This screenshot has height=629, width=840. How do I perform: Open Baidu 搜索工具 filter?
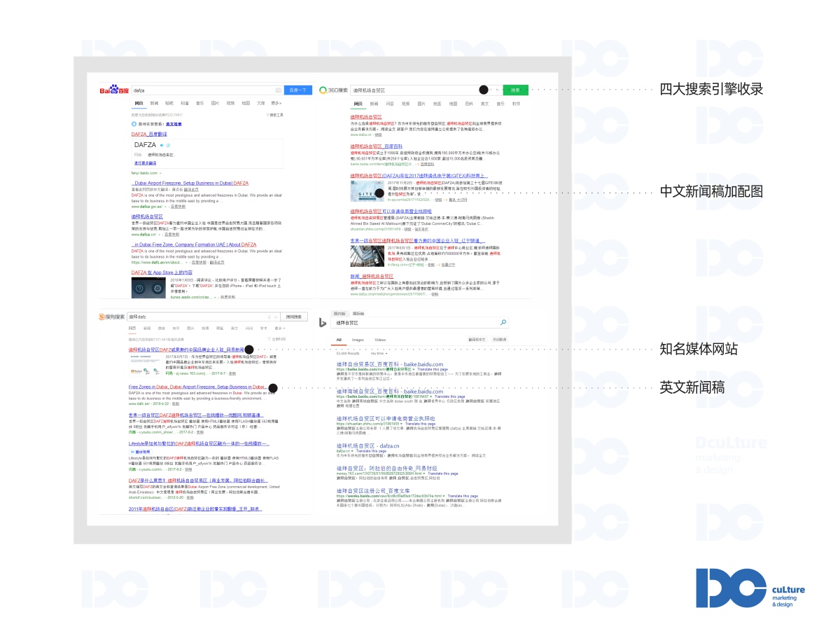point(275,114)
